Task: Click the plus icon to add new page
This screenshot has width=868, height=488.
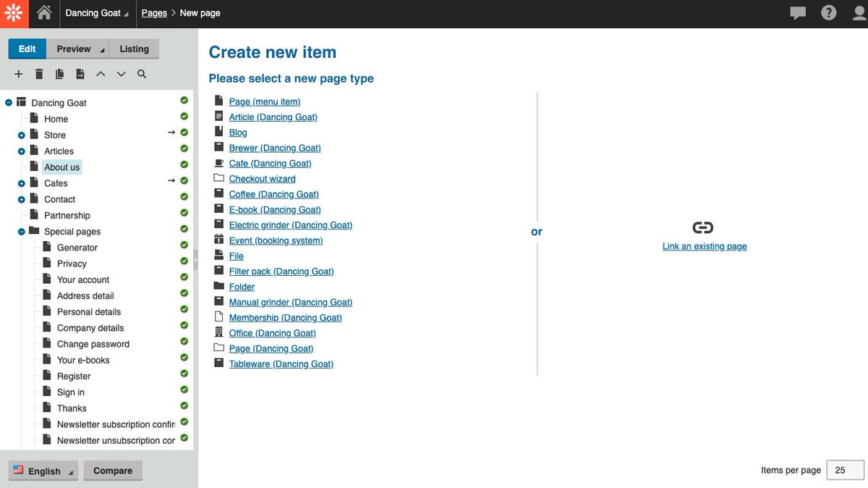Action: point(19,74)
